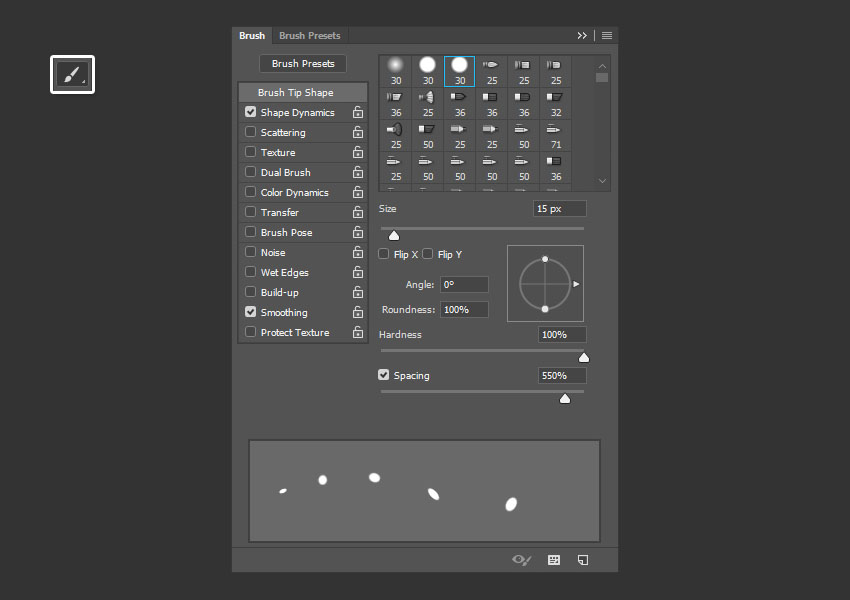
Task: Enable the Noise checkbox
Action: [250, 252]
